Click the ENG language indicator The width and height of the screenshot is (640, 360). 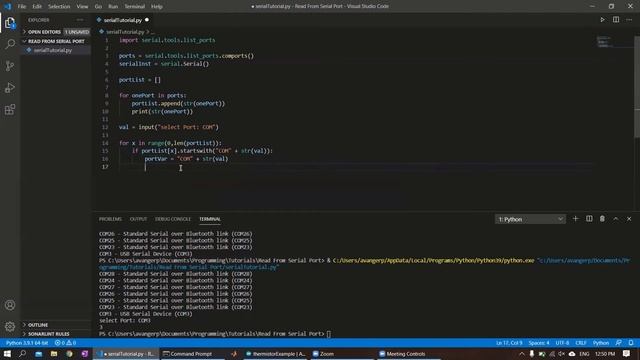pos(584,353)
